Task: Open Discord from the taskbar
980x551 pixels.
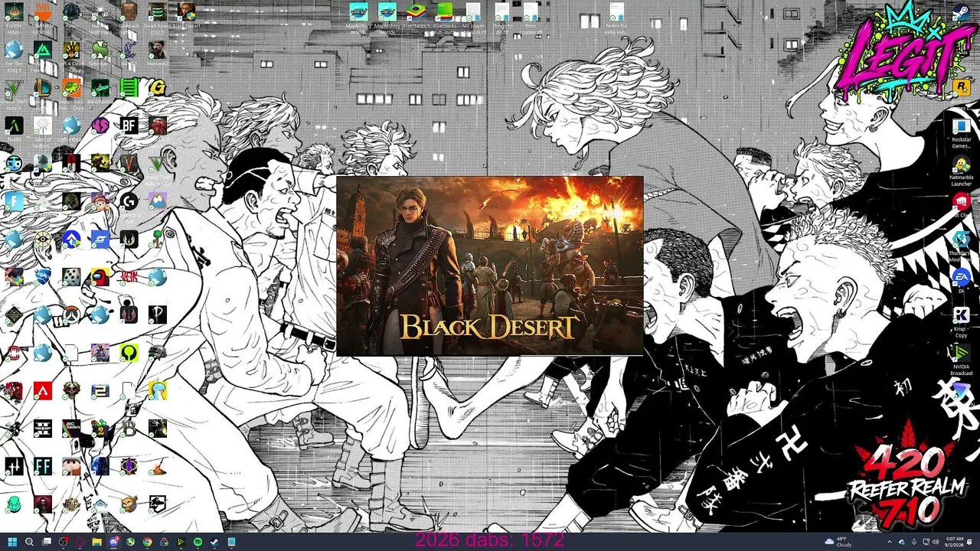Action: (x=114, y=542)
